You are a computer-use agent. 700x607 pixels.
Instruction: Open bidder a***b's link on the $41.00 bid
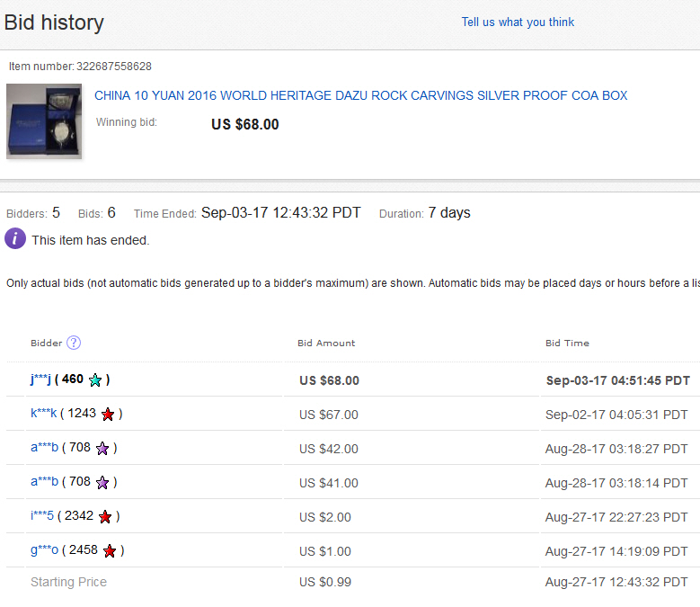[44, 481]
